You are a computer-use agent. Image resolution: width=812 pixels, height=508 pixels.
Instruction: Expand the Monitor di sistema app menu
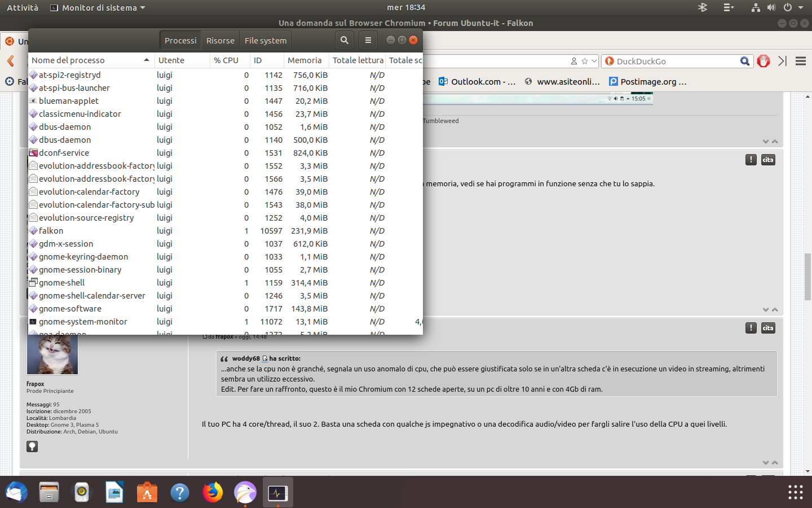pos(98,8)
